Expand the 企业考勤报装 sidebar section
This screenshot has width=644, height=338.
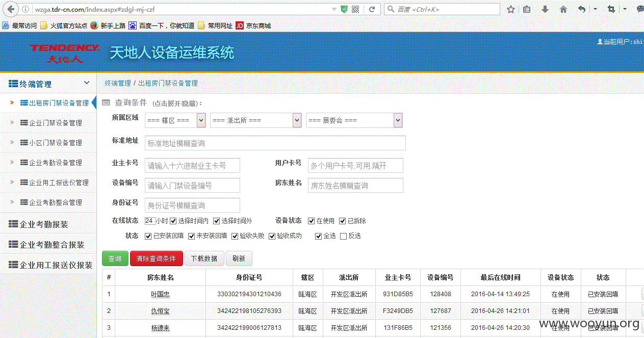click(x=48, y=224)
